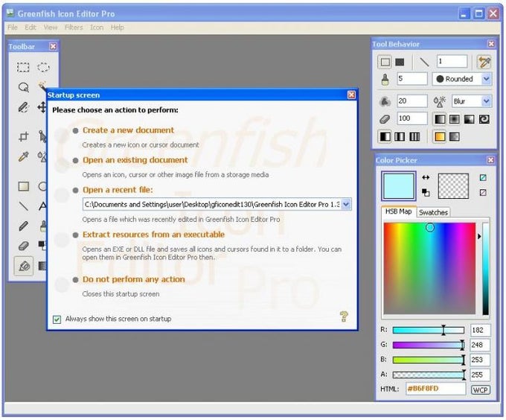This screenshot has width=506, height=420.
Task: Click the B value field showing 253
Action: tap(480, 360)
